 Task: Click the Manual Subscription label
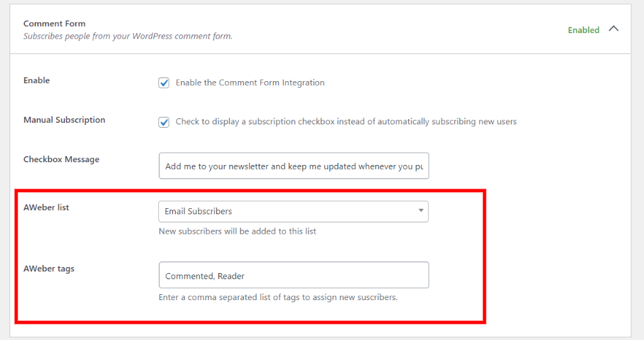point(64,120)
